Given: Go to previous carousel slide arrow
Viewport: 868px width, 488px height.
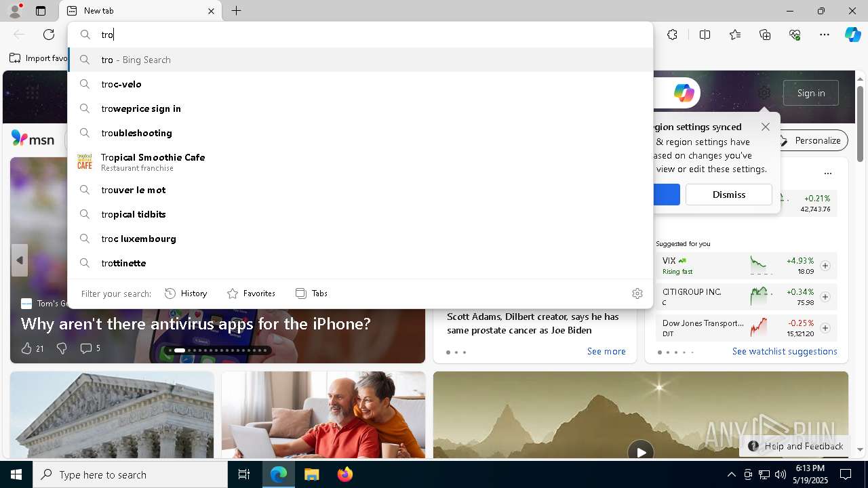Looking at the screenshot, I should click(20, 260).
